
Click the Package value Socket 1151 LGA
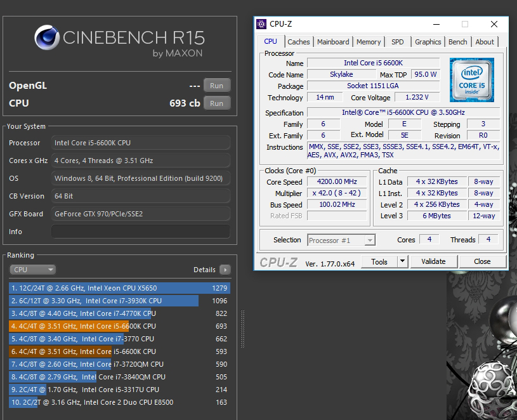(x=373, y=86)
